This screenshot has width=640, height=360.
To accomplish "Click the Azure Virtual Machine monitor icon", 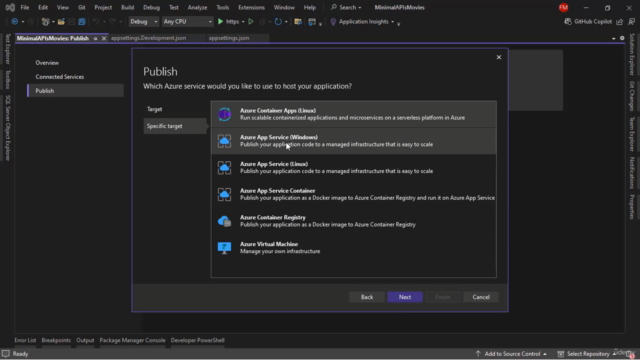I will (x=224, y=248).
